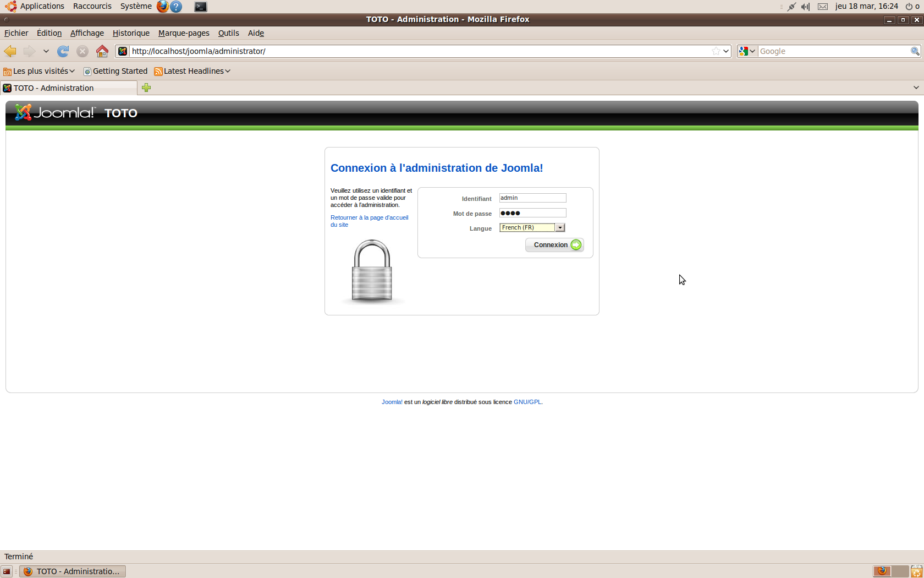Open the Applications menu in top panel
This screenshot has width=924, height=578.
35,6
